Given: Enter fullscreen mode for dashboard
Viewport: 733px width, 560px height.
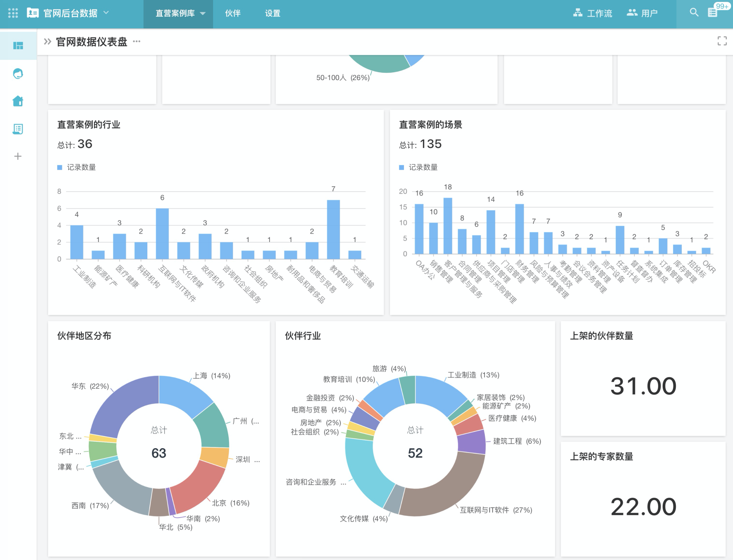Looking at the screenshot, I should tap(722, 41).
